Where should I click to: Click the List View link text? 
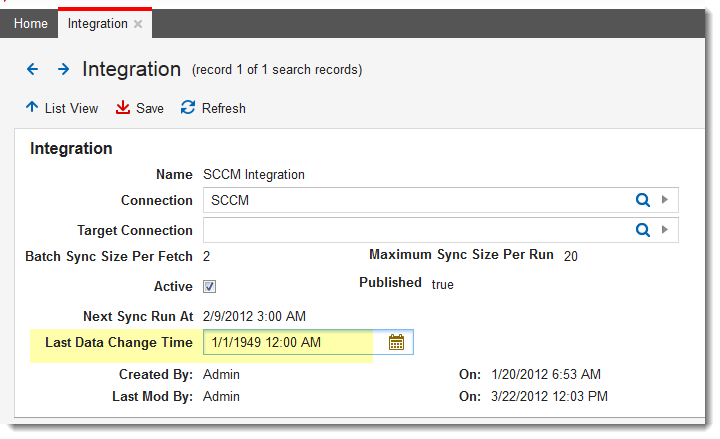pyautogui.click(x=71, y=108)
